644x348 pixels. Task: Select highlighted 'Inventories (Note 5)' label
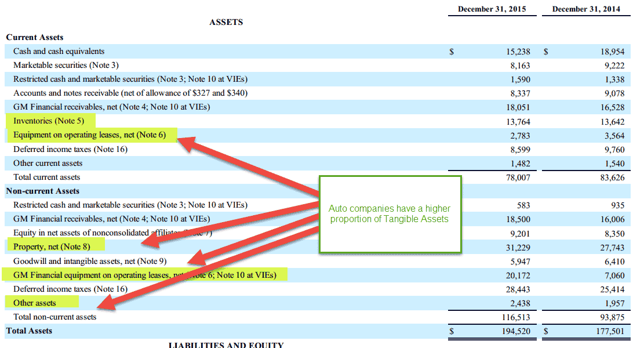pyautogui.click(x=49, y=121)
